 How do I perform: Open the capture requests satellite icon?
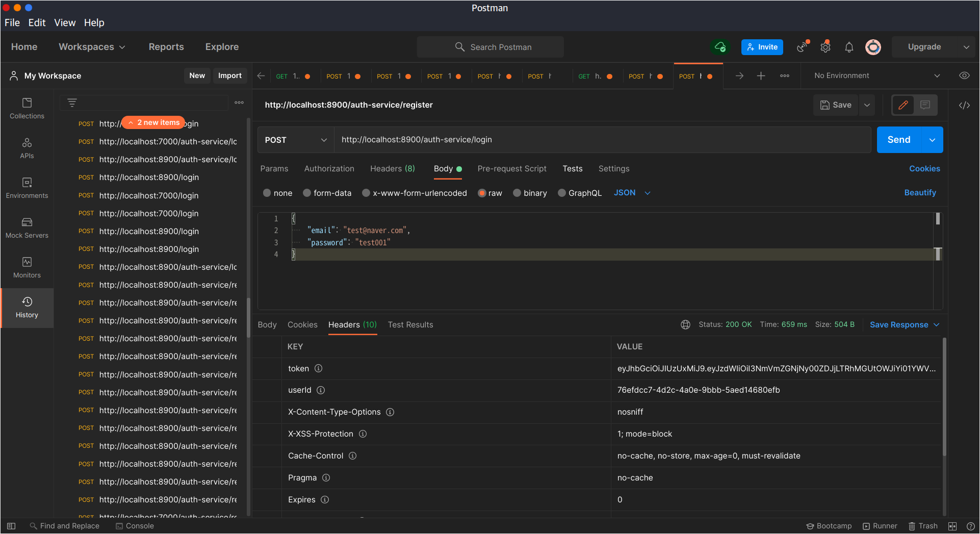tap(803, 47)
